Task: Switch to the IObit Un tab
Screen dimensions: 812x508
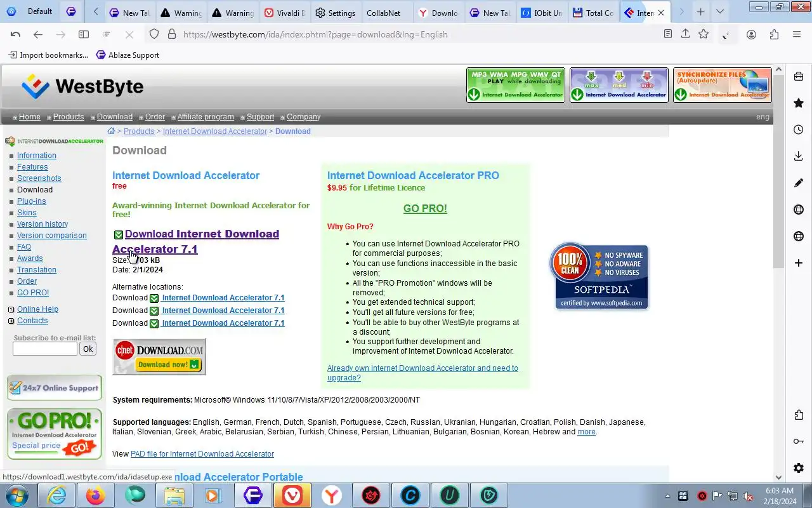Action: (x=541, y=13)
